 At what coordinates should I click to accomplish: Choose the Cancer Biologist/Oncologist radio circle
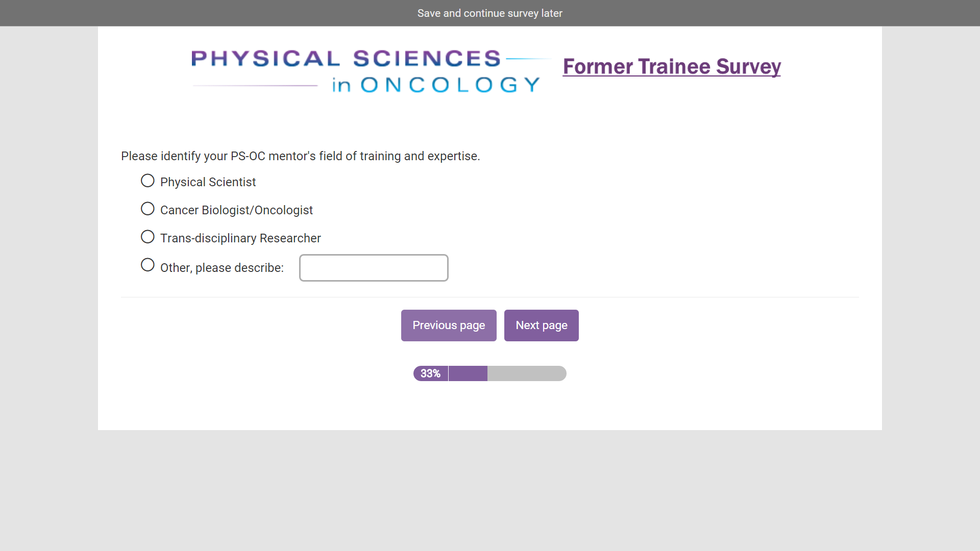click(148, 209)
